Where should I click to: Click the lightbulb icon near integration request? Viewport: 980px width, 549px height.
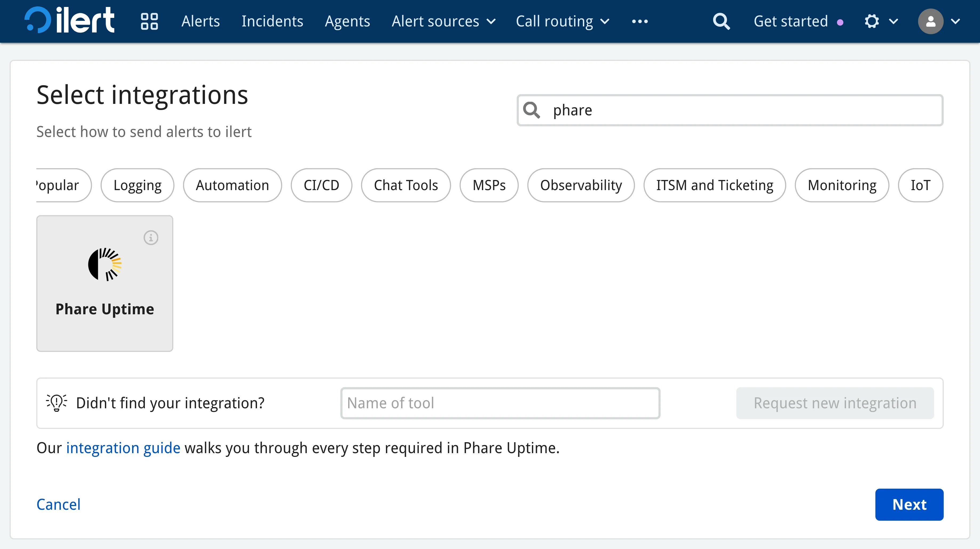pos(56,403)
